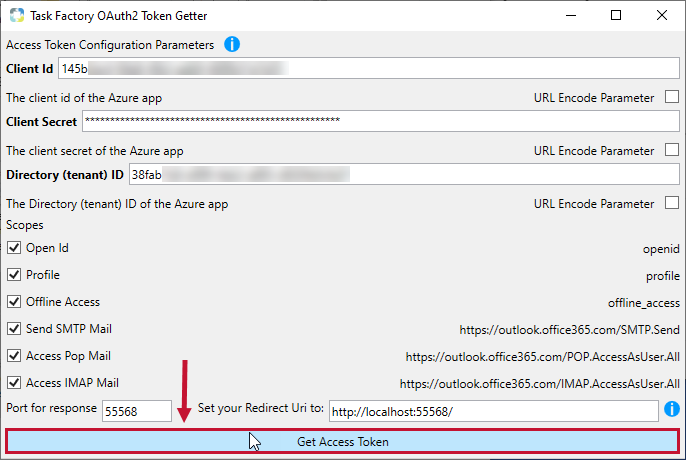The width and height of the screenshot is (686, 460).
Task: Click 'The client id of the Azure app' text
Action: [x=84, y=98]
